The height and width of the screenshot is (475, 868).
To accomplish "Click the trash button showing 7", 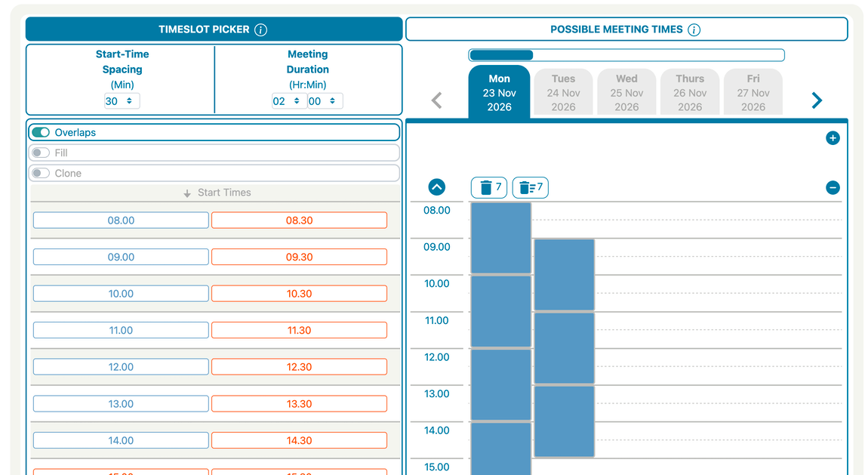I will coord(489,188).
